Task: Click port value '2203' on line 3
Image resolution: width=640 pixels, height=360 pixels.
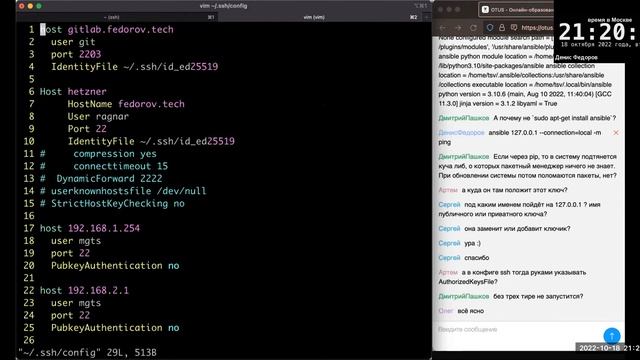Action: (x=90, y=54)
